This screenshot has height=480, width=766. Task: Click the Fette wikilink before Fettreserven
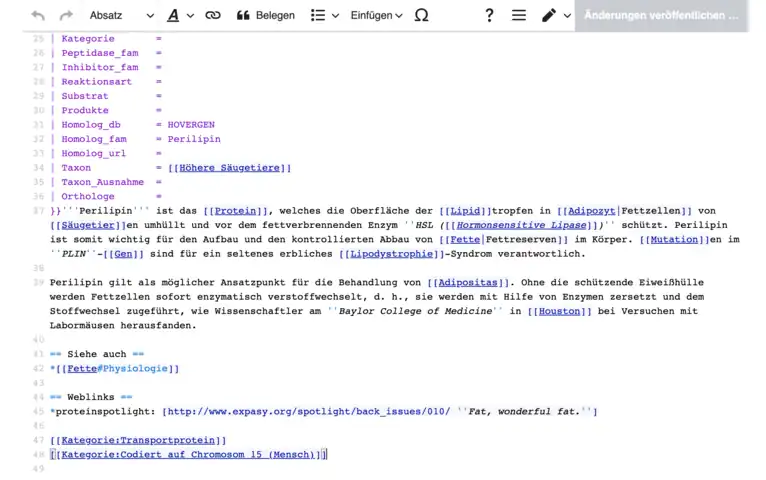465,240
